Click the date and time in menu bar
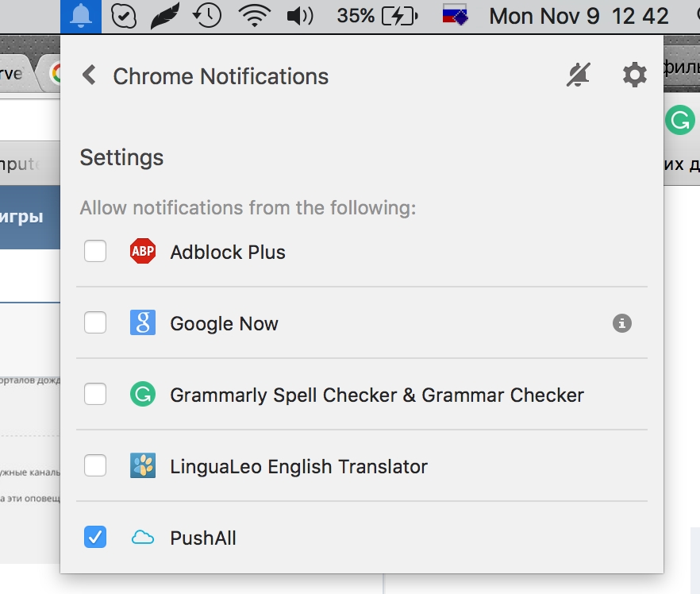 (x=579, y=17)
